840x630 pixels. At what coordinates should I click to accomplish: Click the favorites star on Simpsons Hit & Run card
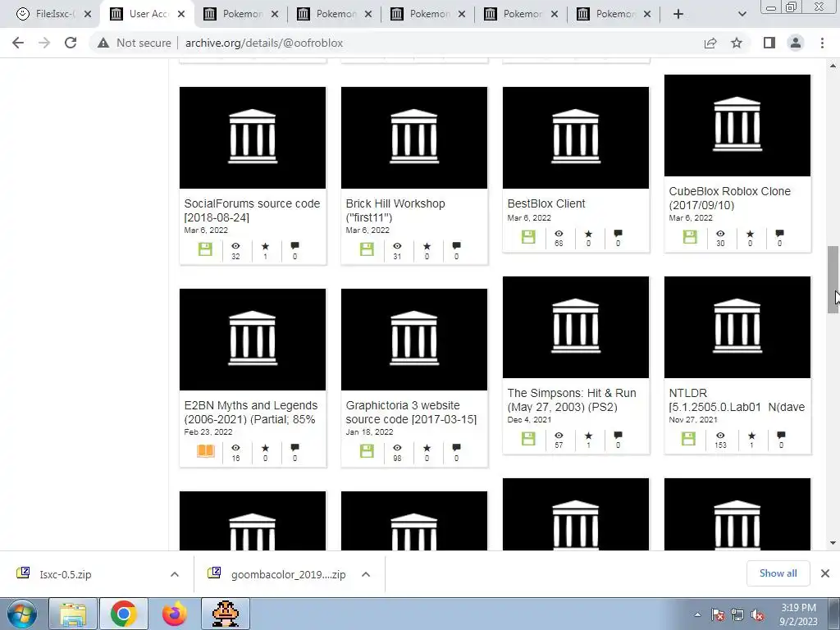[588, 436]
